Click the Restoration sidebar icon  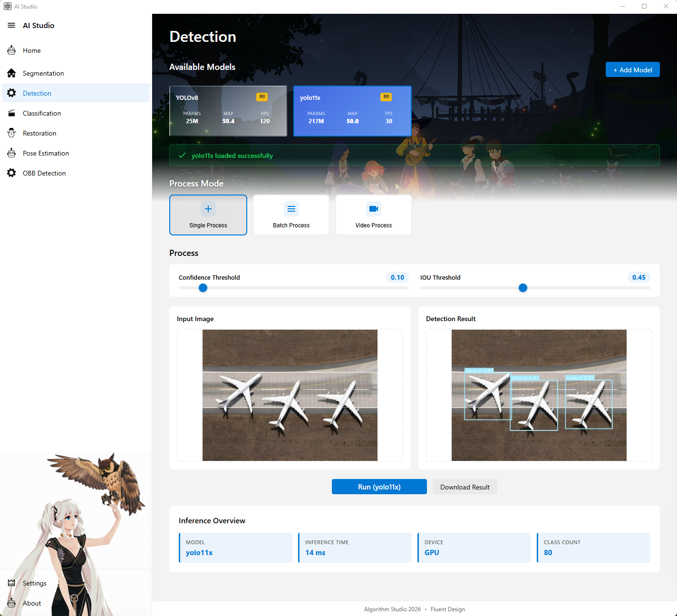point(11,133)
